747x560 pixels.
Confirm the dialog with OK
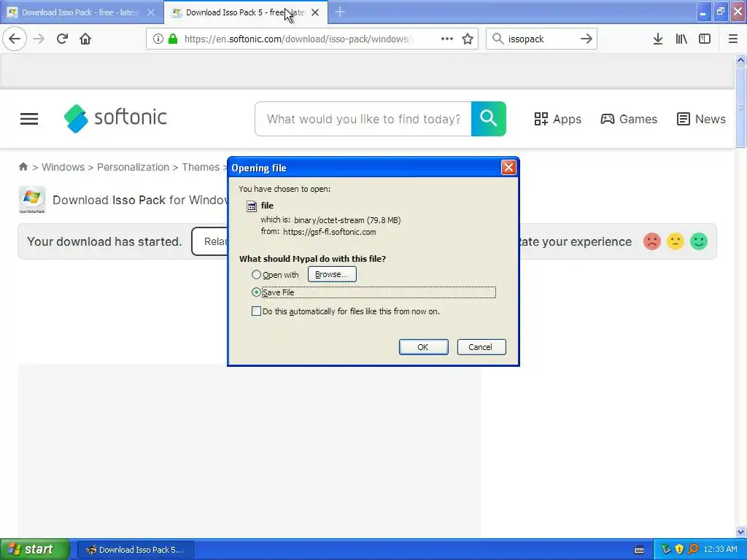(x=423, y=347)
